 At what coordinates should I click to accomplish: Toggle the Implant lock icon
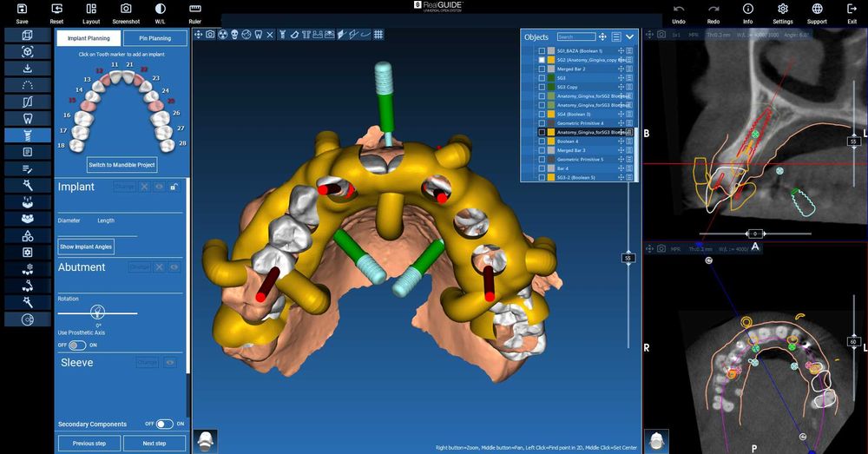coord(174,188)
